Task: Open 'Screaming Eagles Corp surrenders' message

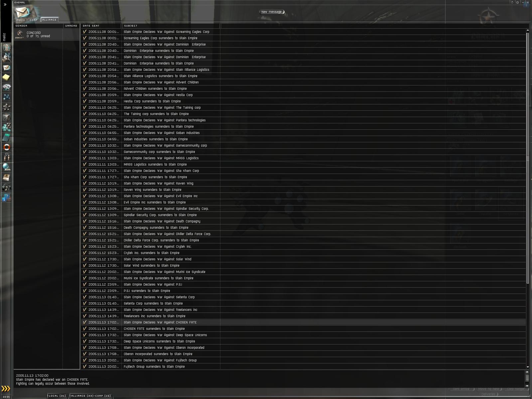Action: [304, 38]
